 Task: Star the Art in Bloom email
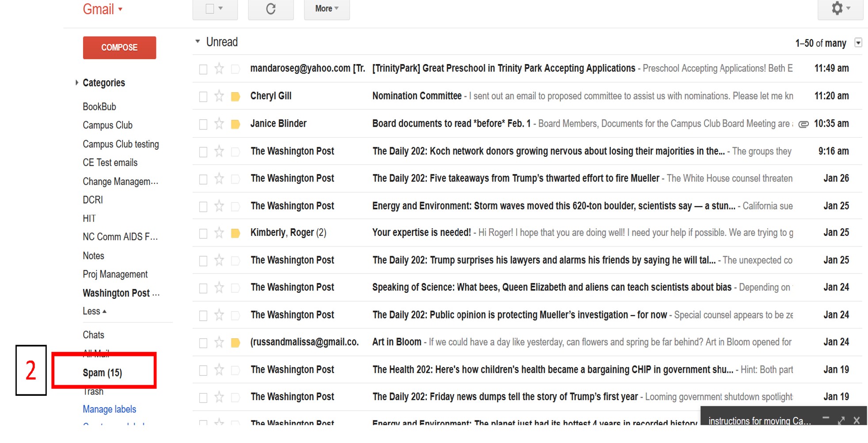coord(219,342)
